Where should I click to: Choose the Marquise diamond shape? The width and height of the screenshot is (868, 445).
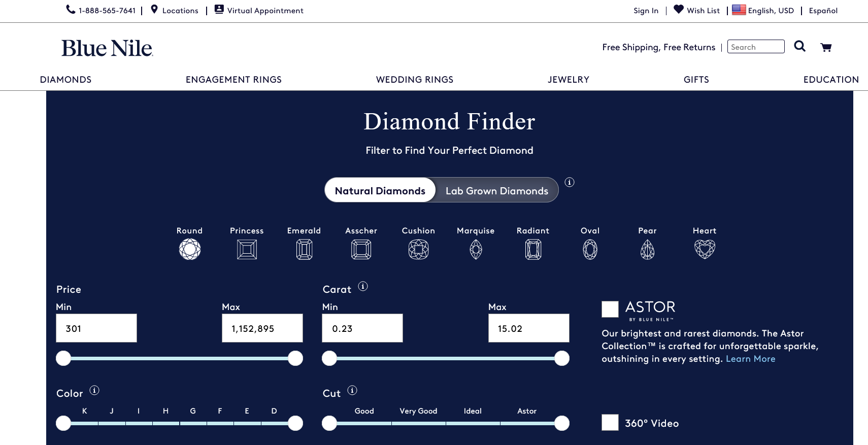coord(476,250)
